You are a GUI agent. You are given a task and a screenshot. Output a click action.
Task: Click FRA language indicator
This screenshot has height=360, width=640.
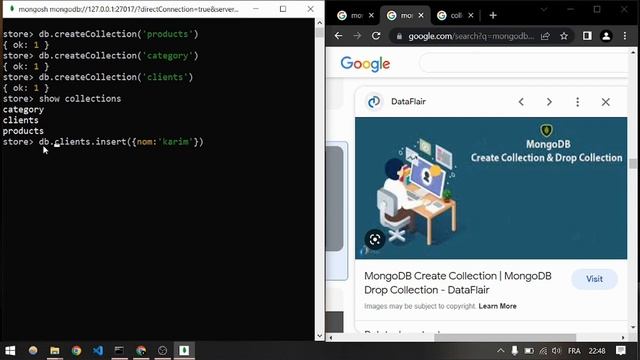574,351
